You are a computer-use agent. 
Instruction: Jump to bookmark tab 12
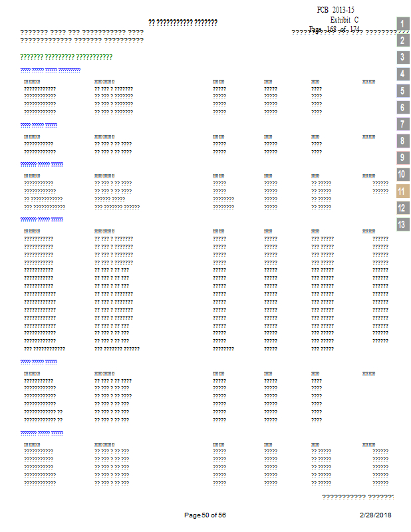(x=402, y=207)
